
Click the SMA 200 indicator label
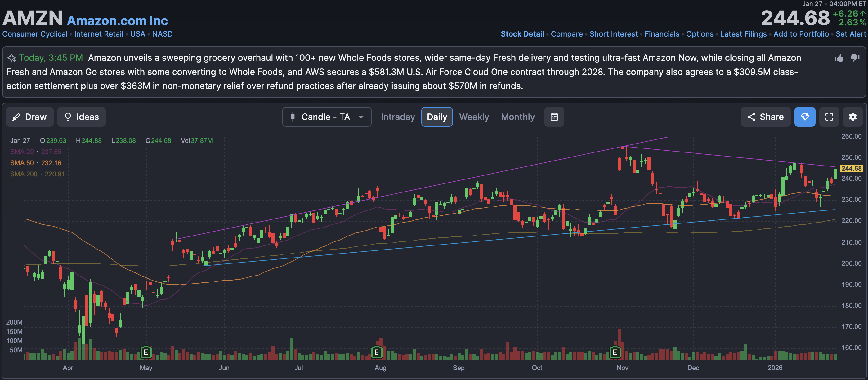click(x=24, y=174)
